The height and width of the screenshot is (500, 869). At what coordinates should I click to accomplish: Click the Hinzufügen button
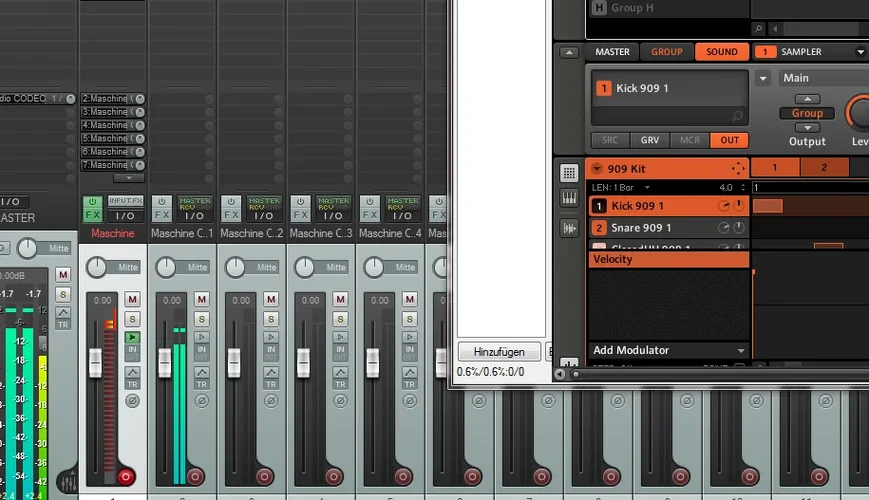[x=499, y=351]
